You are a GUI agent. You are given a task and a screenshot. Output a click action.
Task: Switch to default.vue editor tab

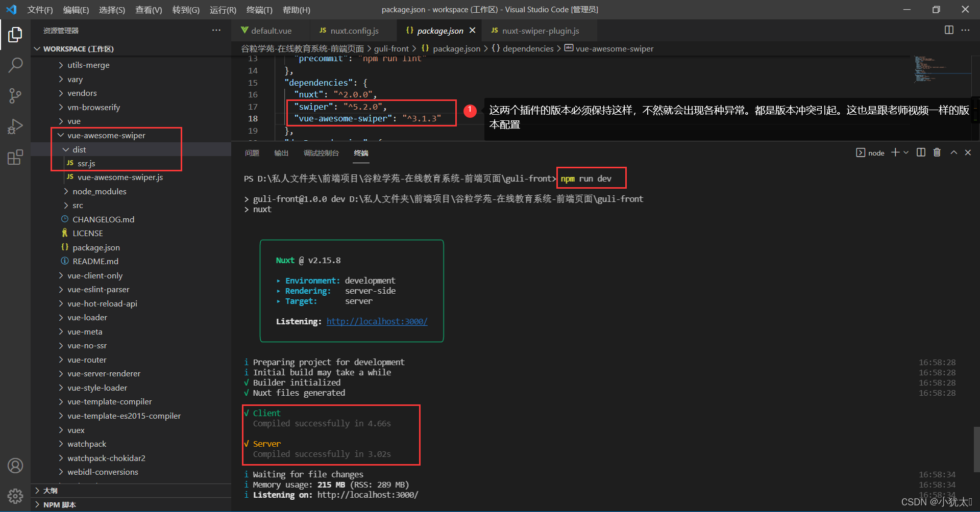pyautogui.click(x=271, y=31)
